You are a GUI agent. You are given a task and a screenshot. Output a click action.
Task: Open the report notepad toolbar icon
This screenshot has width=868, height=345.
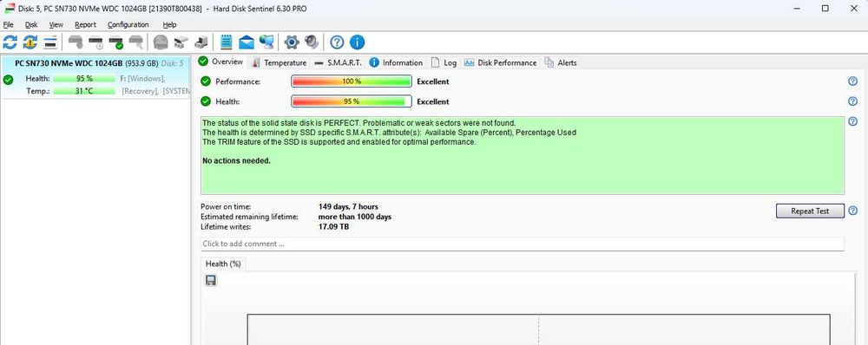point(226,42)
